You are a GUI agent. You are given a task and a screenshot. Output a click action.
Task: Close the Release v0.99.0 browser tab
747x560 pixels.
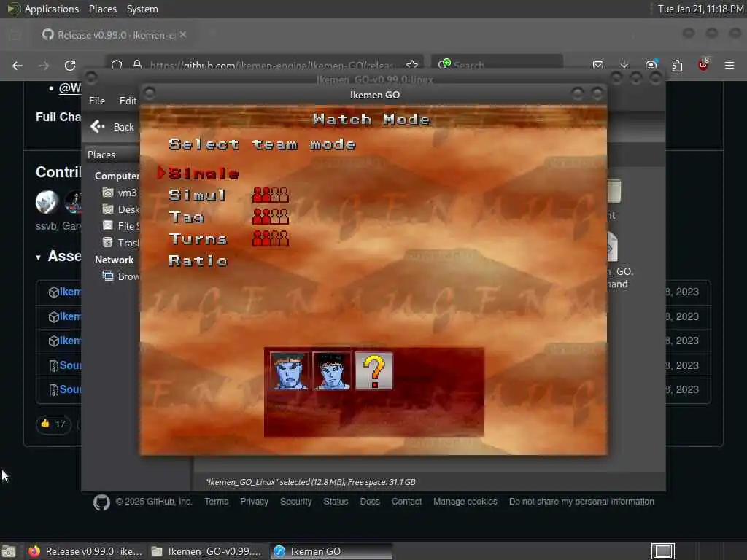(183, 35)
